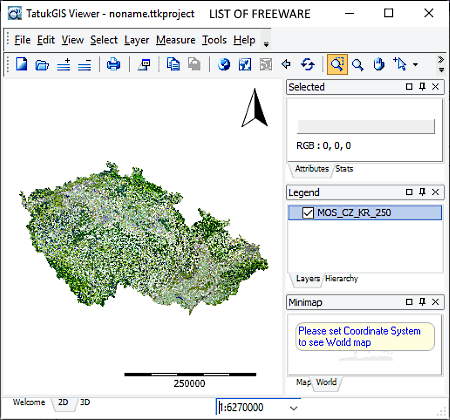450x420 pixels.
Task: Select the Full extent globe icon
Action: [224, 64]
